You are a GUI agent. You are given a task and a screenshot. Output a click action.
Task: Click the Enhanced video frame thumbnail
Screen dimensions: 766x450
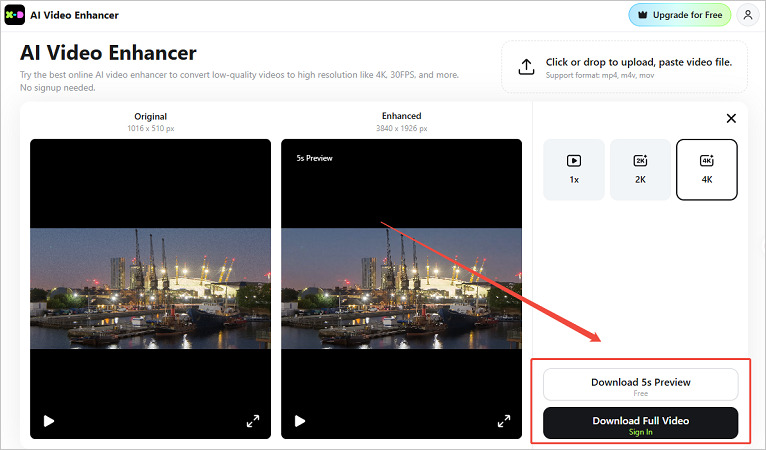pos(402,289)
